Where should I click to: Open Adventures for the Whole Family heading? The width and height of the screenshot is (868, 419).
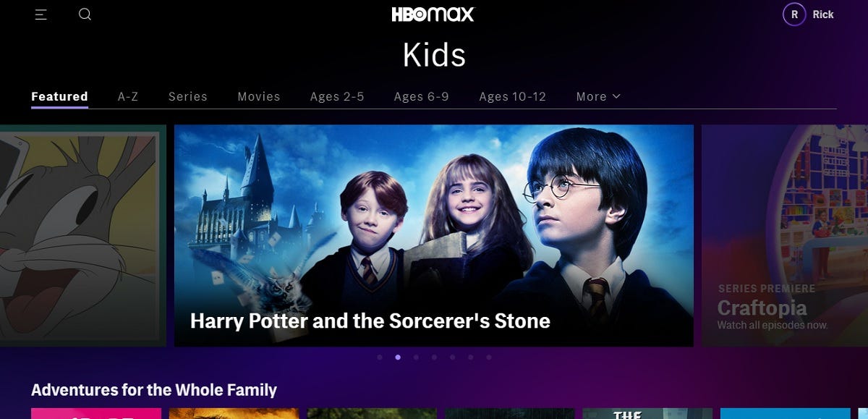coord(154,390)
